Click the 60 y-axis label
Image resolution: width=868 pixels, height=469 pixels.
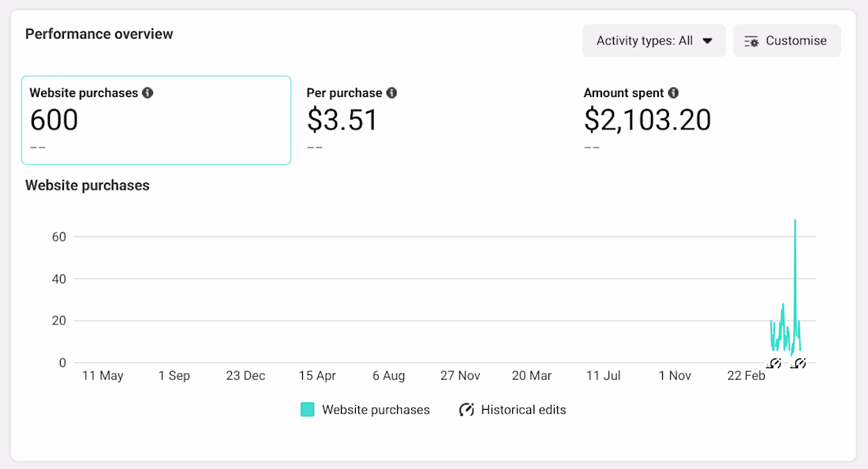tap(58, 237)
